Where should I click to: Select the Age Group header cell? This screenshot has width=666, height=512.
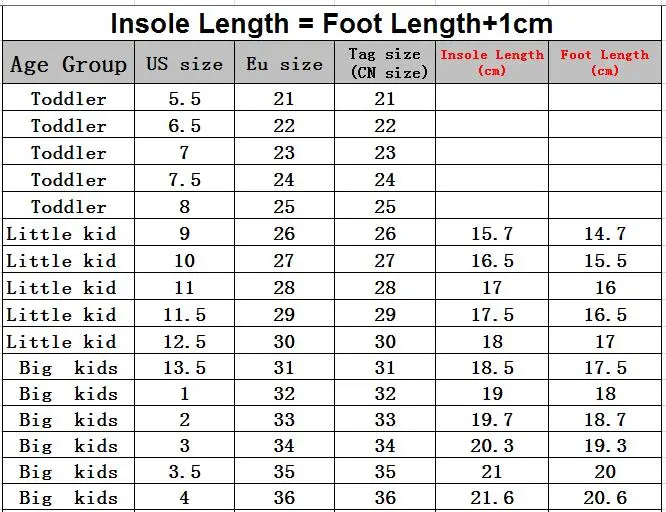(x=68, y=62)
